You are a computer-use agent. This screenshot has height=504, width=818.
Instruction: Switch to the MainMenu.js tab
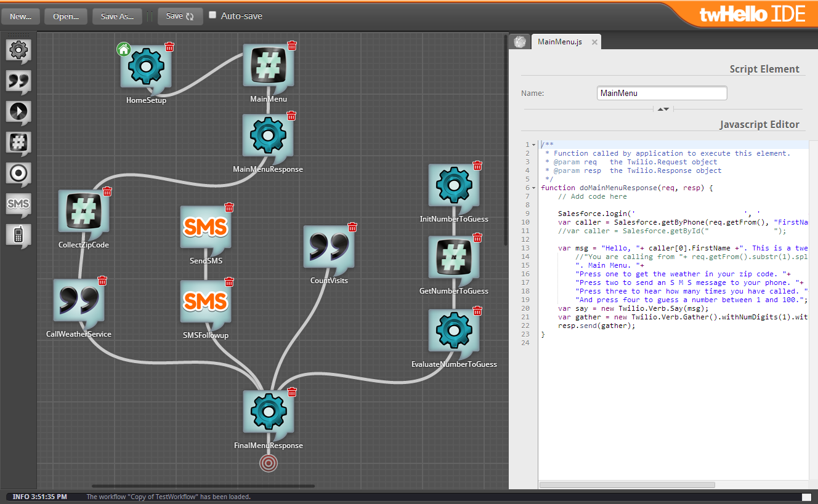click(559, 42)
